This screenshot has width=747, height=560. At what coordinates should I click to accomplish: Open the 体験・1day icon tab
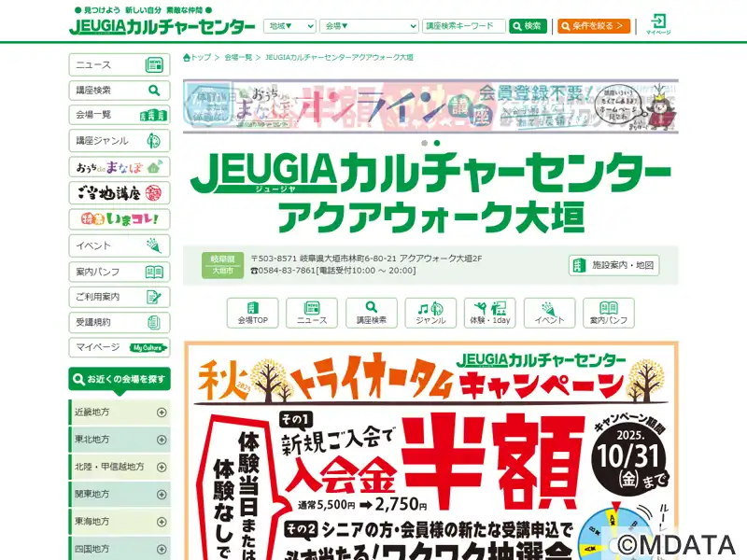(489, 313)
